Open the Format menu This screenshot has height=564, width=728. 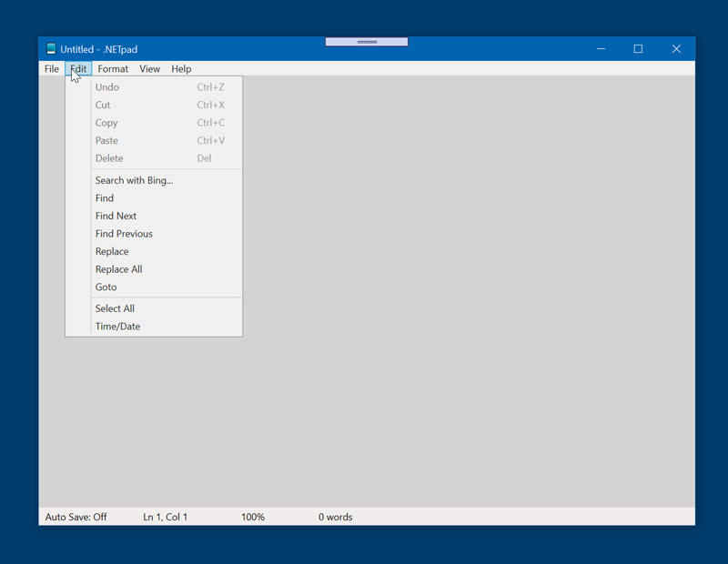pos(113,69)
